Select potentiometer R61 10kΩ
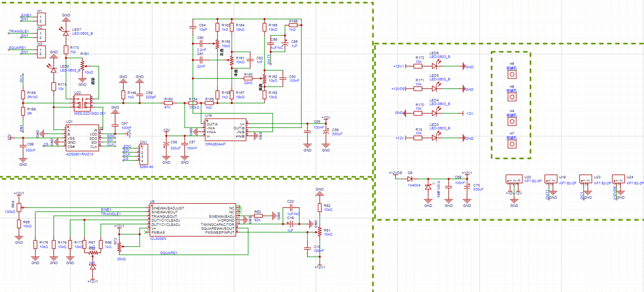 point(320,232)
